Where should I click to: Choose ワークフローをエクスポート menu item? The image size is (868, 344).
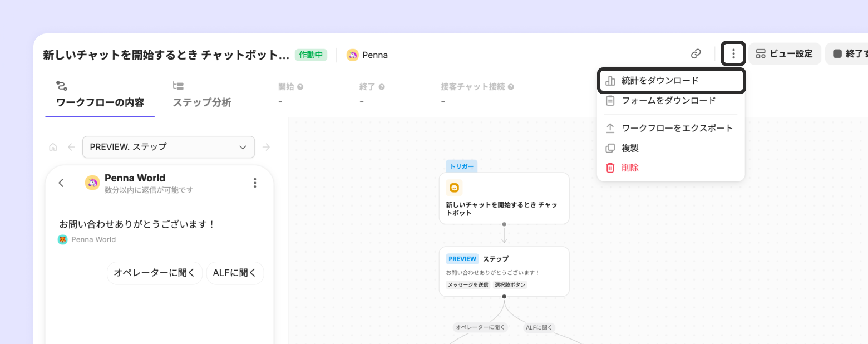[x=670, y=128]
